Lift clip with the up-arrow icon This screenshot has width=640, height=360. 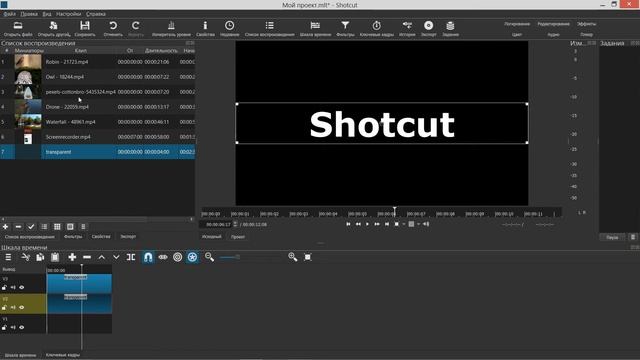(x=102, y=257)
